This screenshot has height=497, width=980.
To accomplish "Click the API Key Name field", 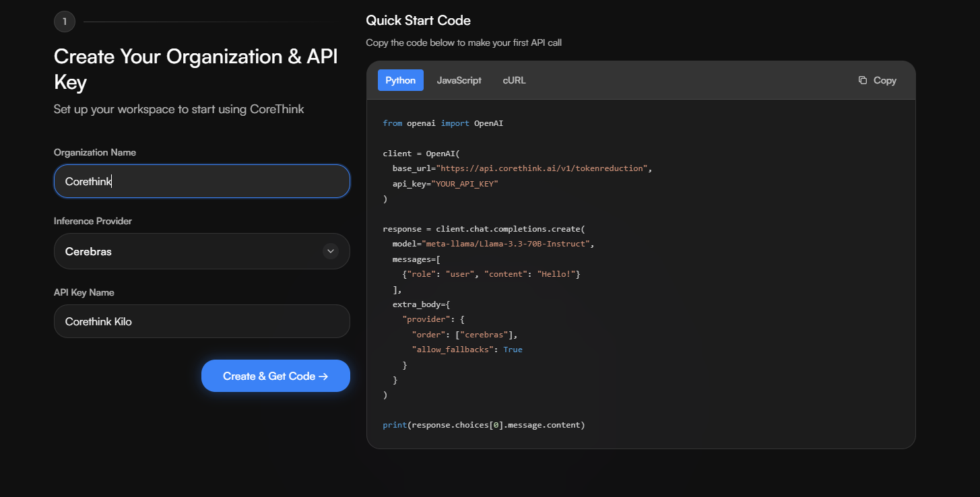I will (x=202, y=321).
